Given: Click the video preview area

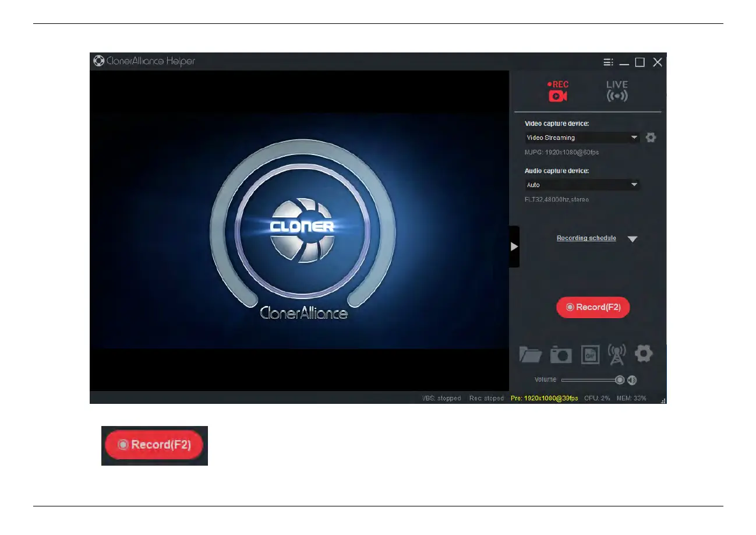Looking at the screenshot, I should [299, 230].
